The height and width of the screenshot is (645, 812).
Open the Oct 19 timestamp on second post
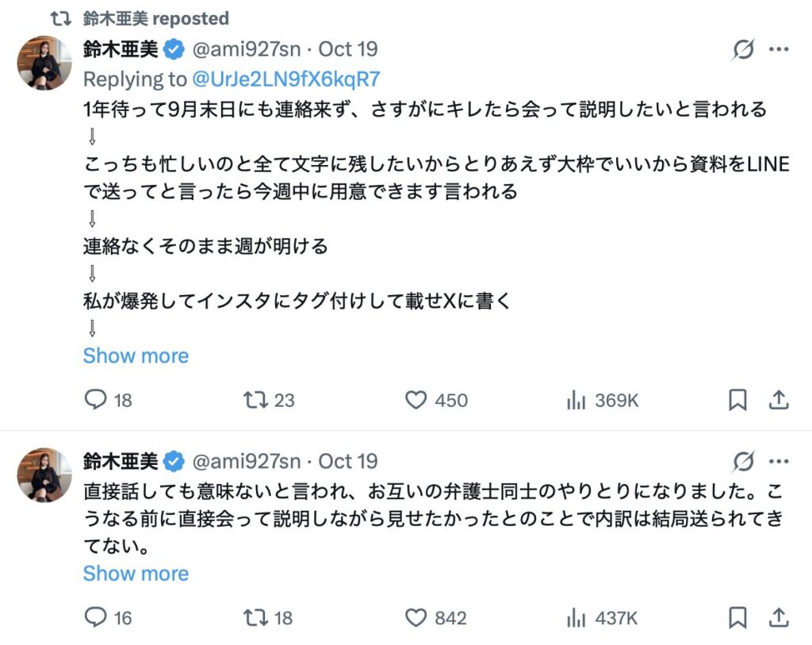347,461
